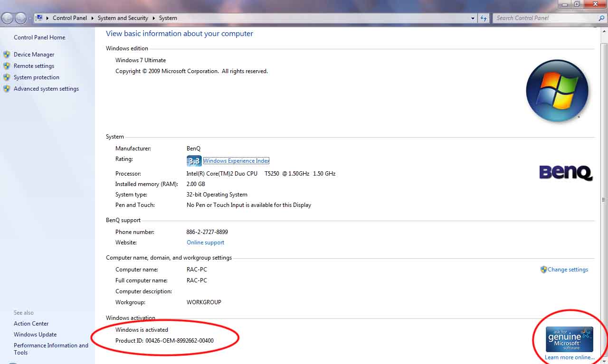
Task: Open Action Center from See also
Action: pos(31,324)
